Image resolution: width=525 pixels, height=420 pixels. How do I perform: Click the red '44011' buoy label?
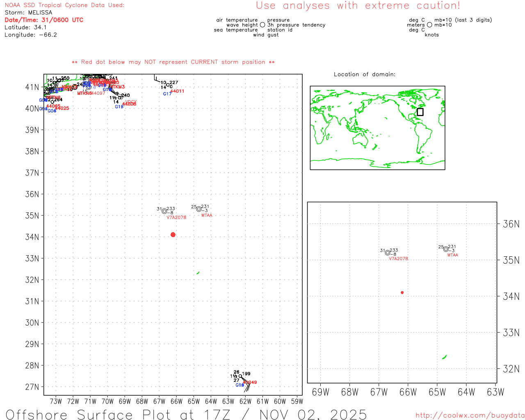(x=177, y=91)
